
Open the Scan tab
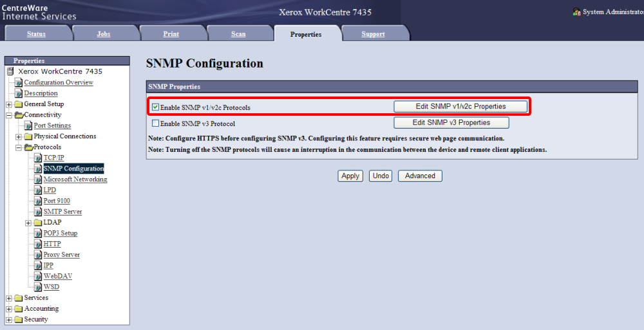pyautogui.click(x=238, y=34)
